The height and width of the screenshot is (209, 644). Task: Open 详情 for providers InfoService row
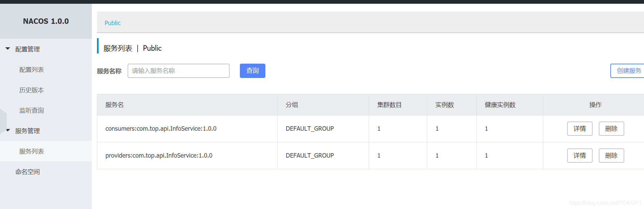click(580, 156)
